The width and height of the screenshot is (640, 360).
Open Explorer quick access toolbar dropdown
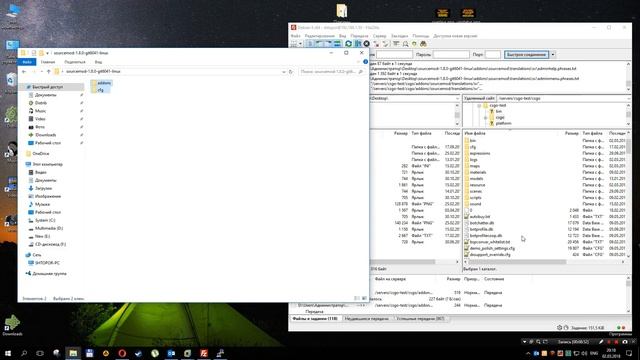click(x=47, y=53)
